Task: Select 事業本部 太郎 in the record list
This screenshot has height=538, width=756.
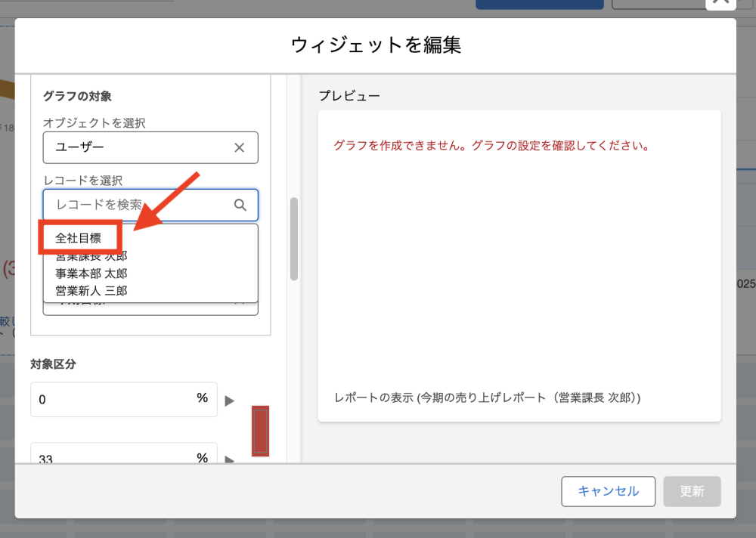Action: click(90, 274)
